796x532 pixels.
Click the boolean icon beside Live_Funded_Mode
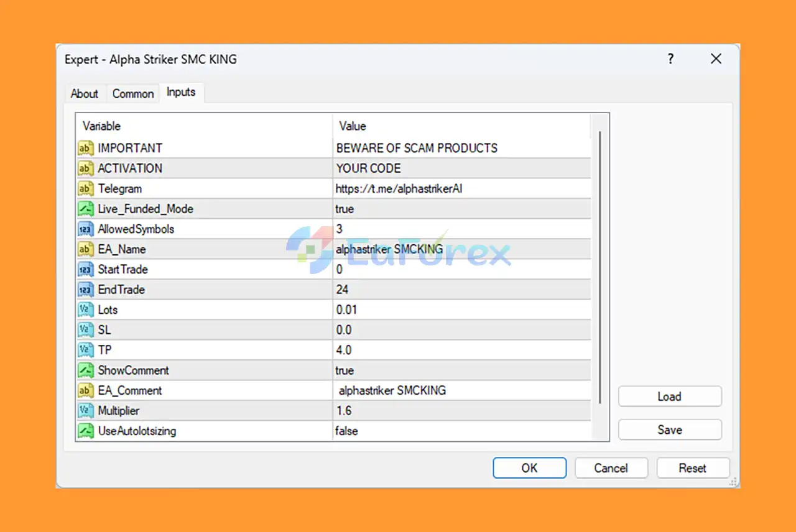[85, 209]
